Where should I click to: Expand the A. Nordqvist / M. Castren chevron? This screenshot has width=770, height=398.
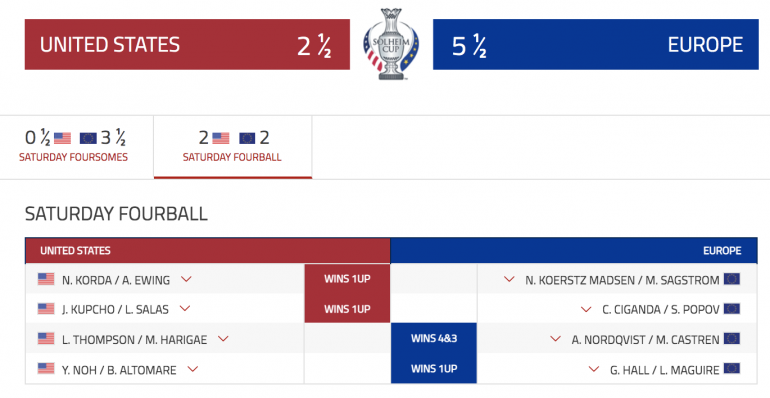[x=555, y=339]
